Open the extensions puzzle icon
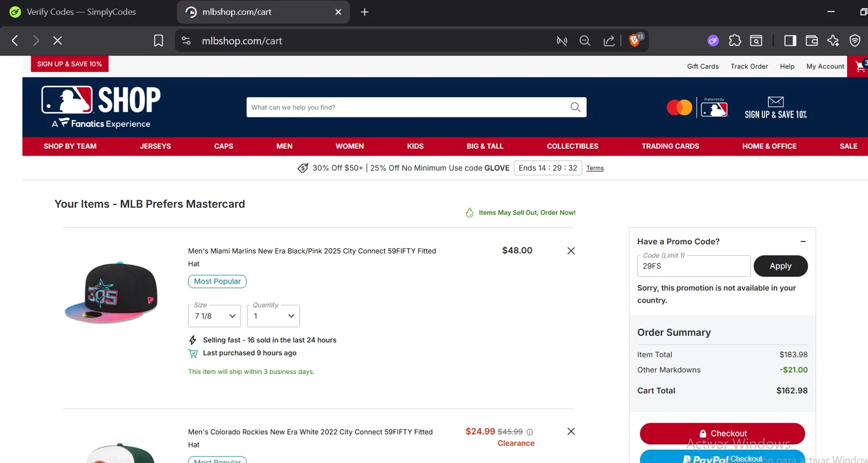 pyautogui.click(x=735, y=41)
